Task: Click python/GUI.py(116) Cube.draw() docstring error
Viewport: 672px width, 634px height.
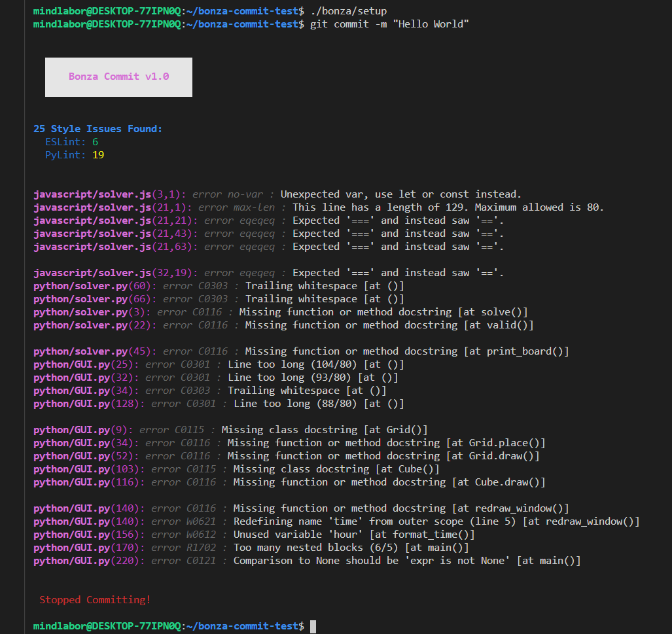Action: (x=289, y=482)
